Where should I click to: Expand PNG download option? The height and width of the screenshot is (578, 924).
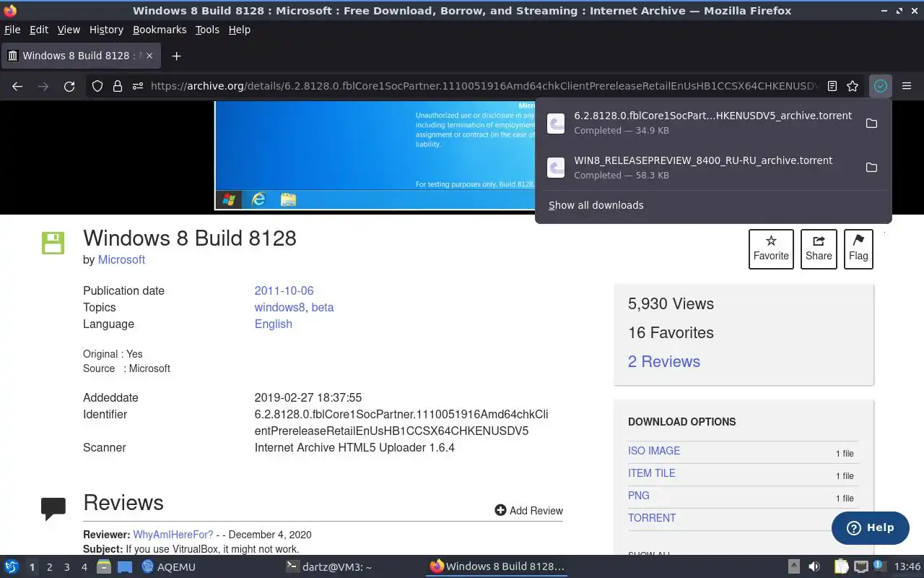pos(639,496)
